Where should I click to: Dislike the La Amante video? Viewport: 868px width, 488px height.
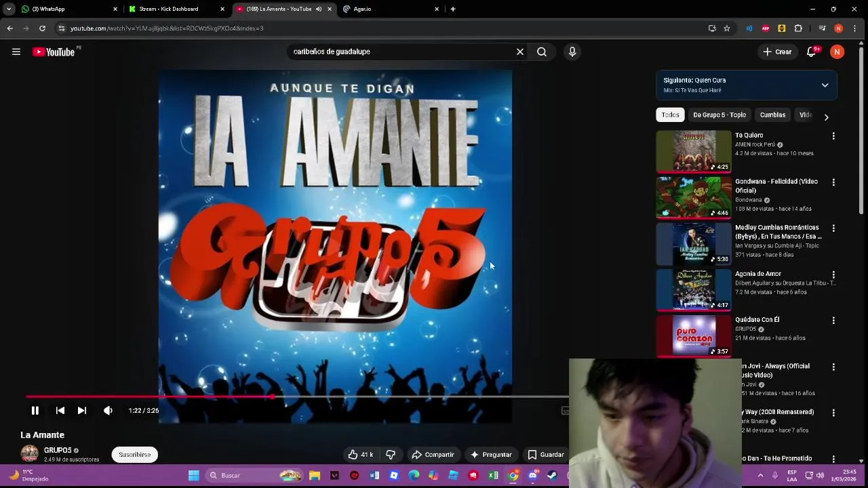click(391, 454)
